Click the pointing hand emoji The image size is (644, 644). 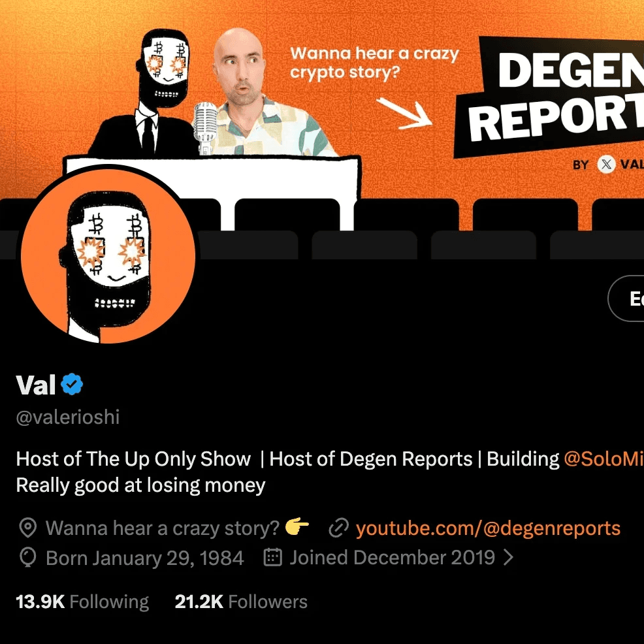pyautogui.click(x=297, y=527)
